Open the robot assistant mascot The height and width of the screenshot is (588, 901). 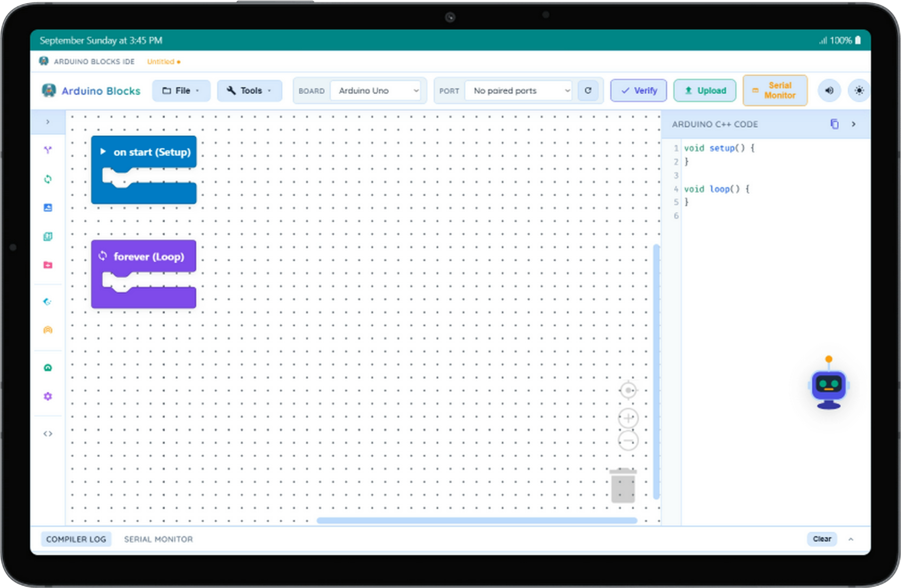tap(828, 383)
